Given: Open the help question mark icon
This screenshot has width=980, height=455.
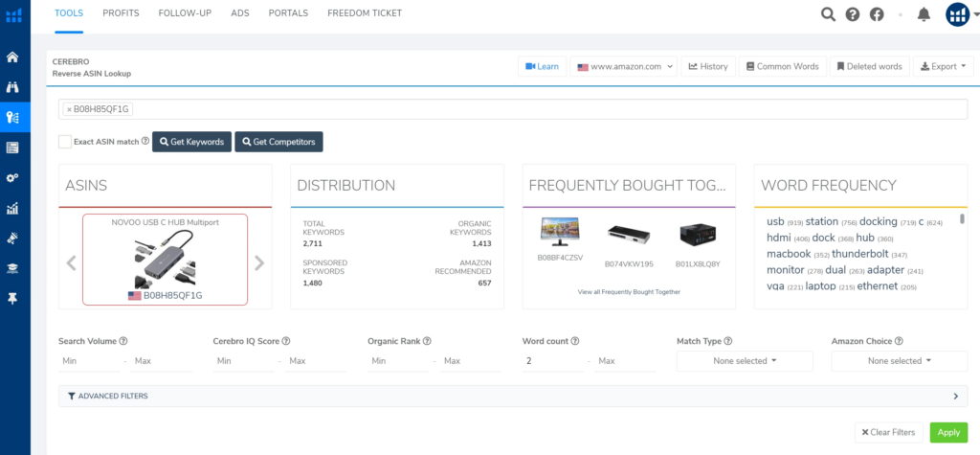Looking at the screenshot, I should click(x=853, y=14).
